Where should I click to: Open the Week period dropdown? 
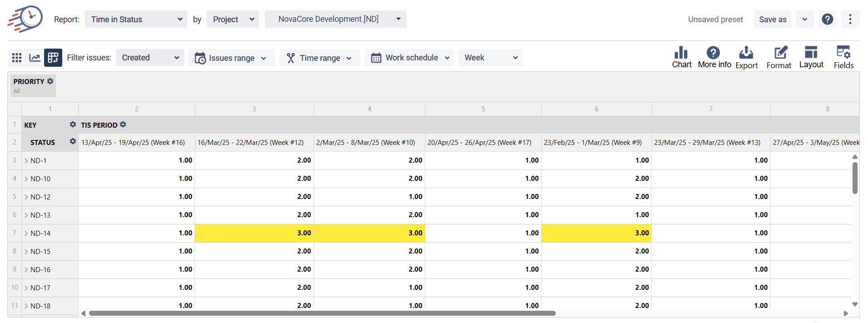pos(490,58)
